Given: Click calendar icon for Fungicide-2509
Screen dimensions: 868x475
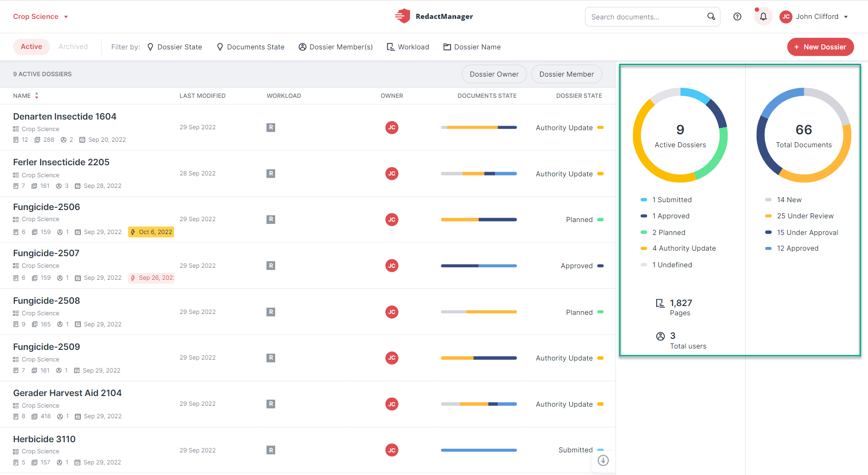Looking at the screenshot, I should (x=77, y=371).
